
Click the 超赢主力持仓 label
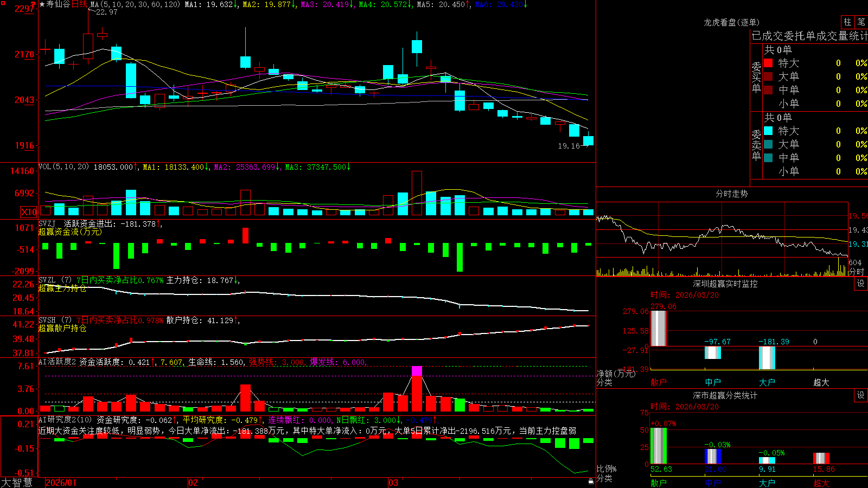point(62,288)
